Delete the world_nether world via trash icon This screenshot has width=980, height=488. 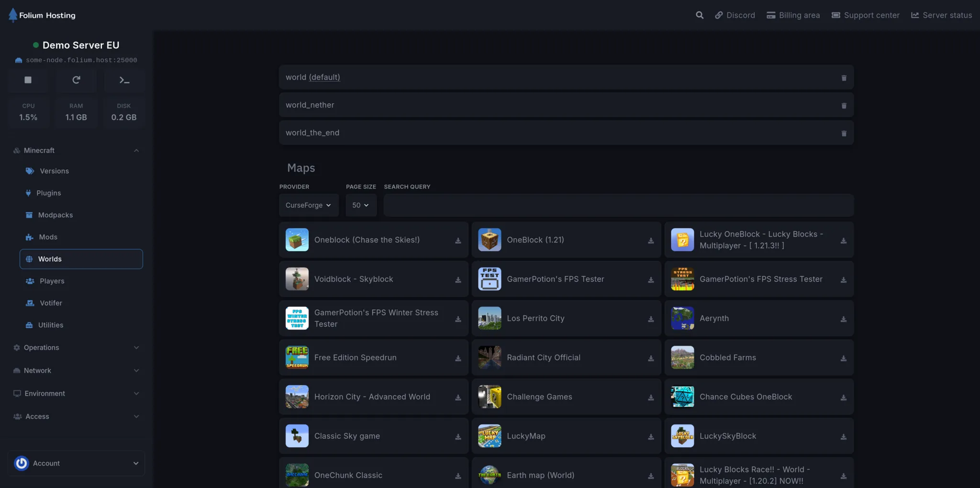click(x=843, y=105)
